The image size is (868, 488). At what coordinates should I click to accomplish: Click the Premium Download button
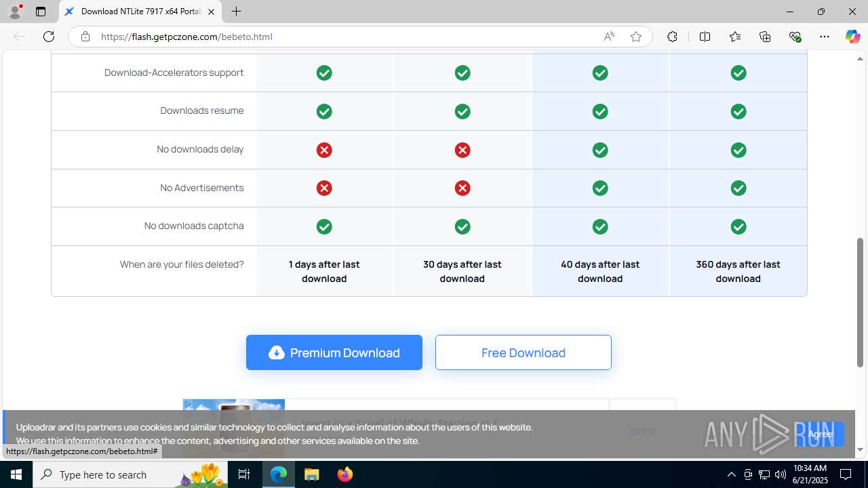click(334, 352)
